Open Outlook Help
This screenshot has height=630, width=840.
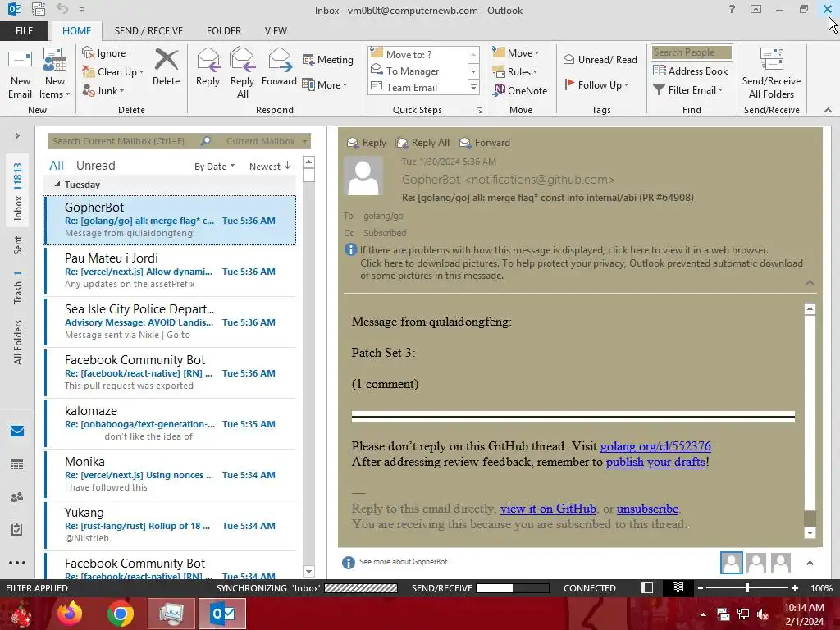point(732,9)
